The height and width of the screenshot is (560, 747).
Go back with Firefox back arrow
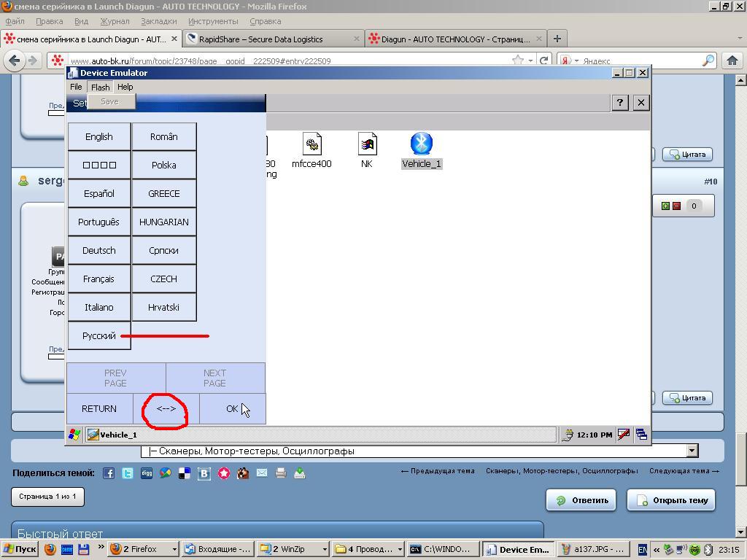[x=15, y=61]
